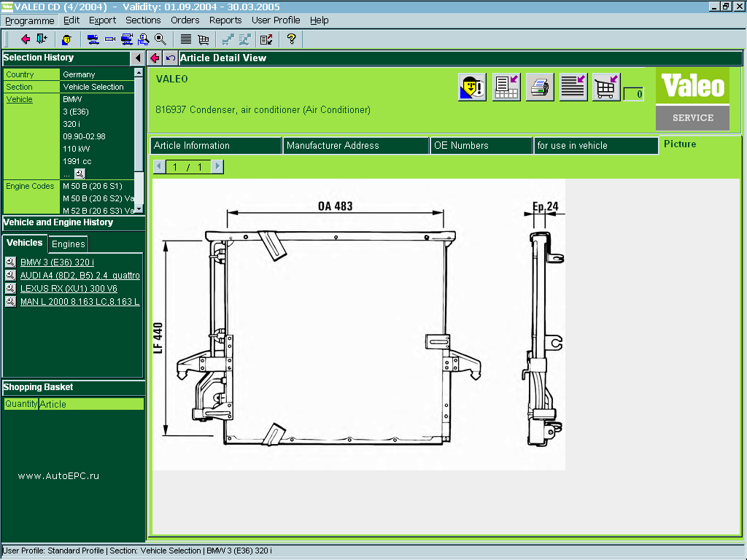
Task: Select the shopping basket toolbar icon
Action: click(204, 39)
